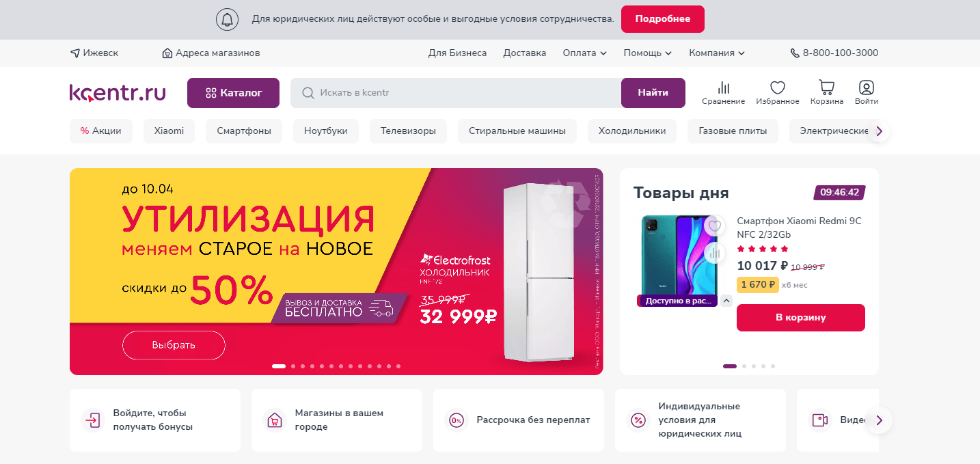Screen dimensions: 980x464
Task: Click the notification bell icon
Action: click(x=227, y=19)
